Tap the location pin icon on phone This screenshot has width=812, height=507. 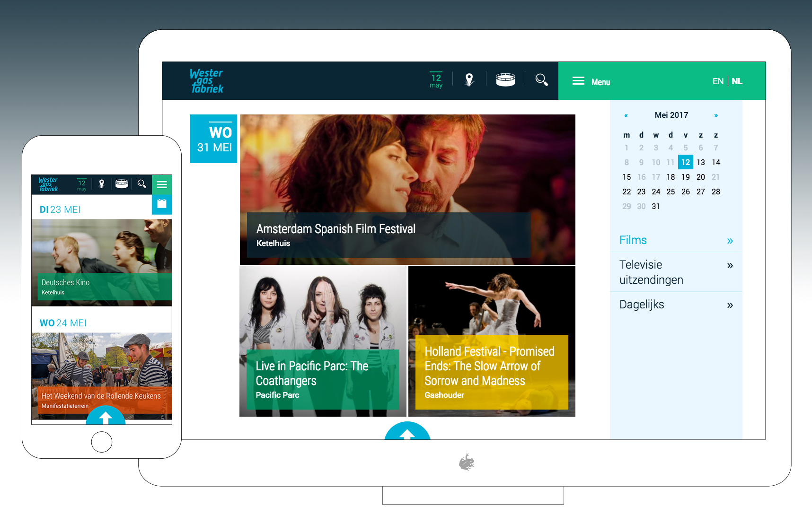[101, 184]
